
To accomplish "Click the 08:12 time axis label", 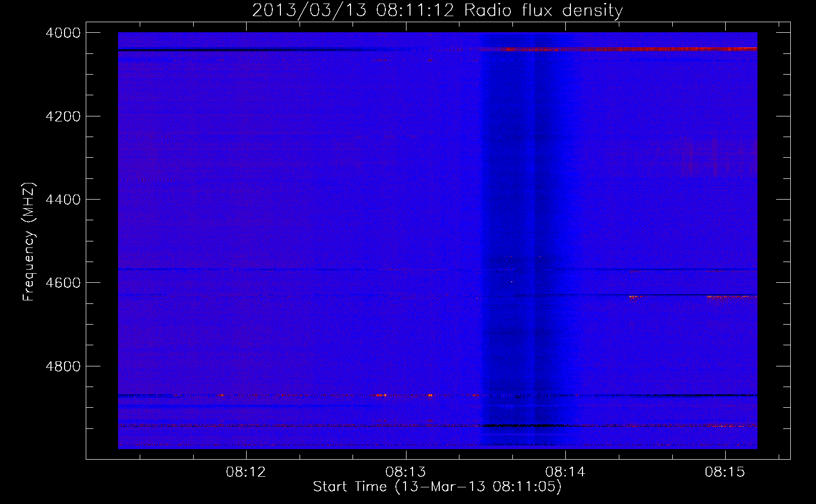I will pos(246,472).
